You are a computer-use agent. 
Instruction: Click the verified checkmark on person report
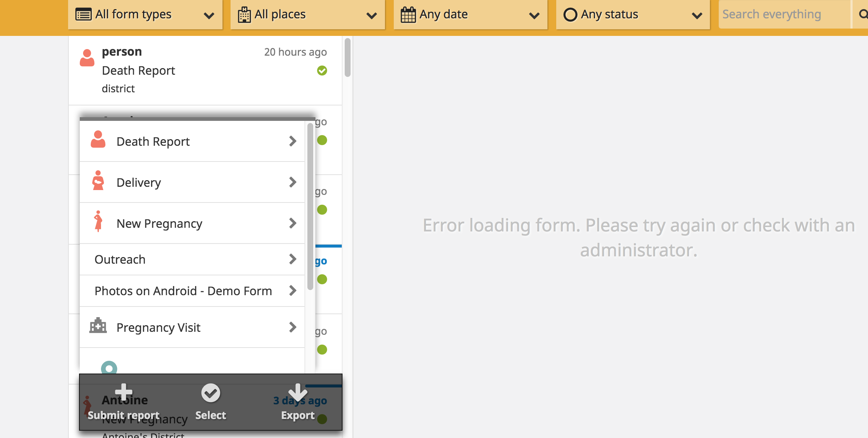(x=322, y=70)
